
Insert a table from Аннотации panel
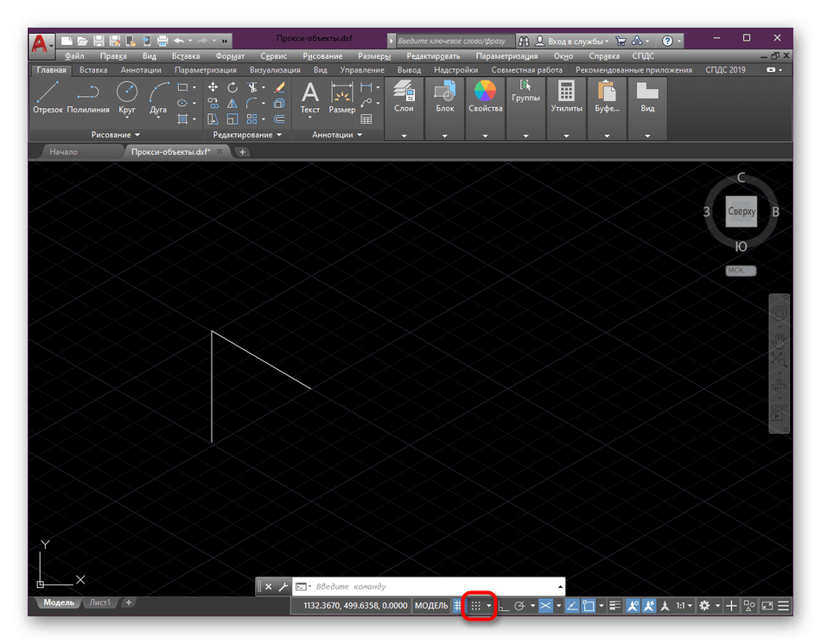click(366, 118)
